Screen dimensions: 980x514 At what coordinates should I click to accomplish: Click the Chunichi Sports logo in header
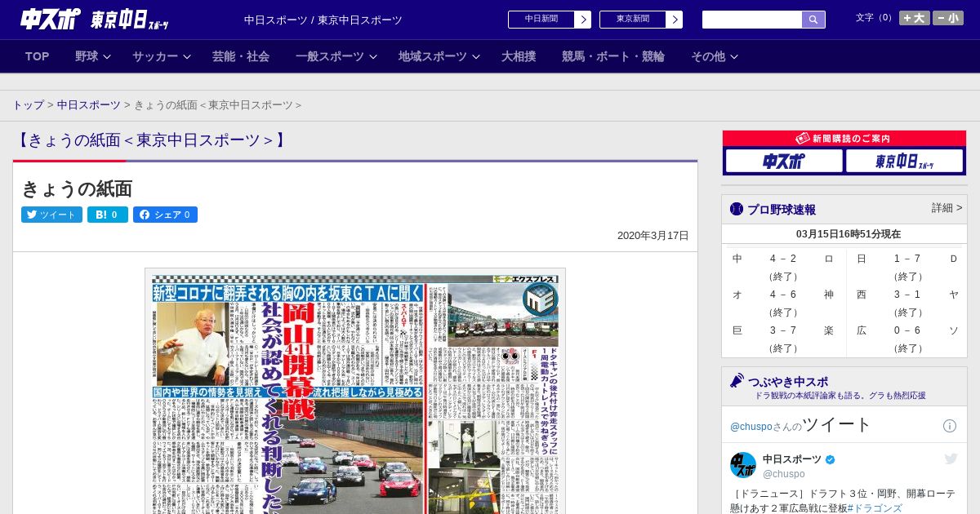point(51,19)
